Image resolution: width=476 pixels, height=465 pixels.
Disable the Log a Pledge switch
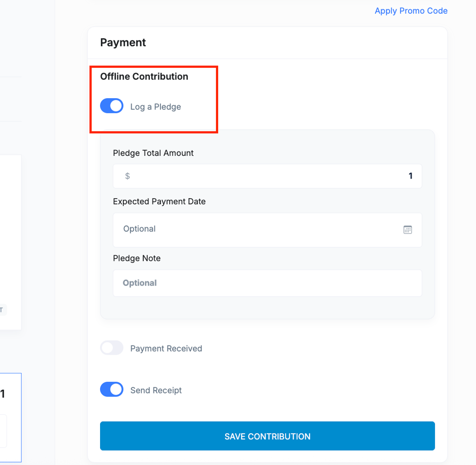(112, 106)
